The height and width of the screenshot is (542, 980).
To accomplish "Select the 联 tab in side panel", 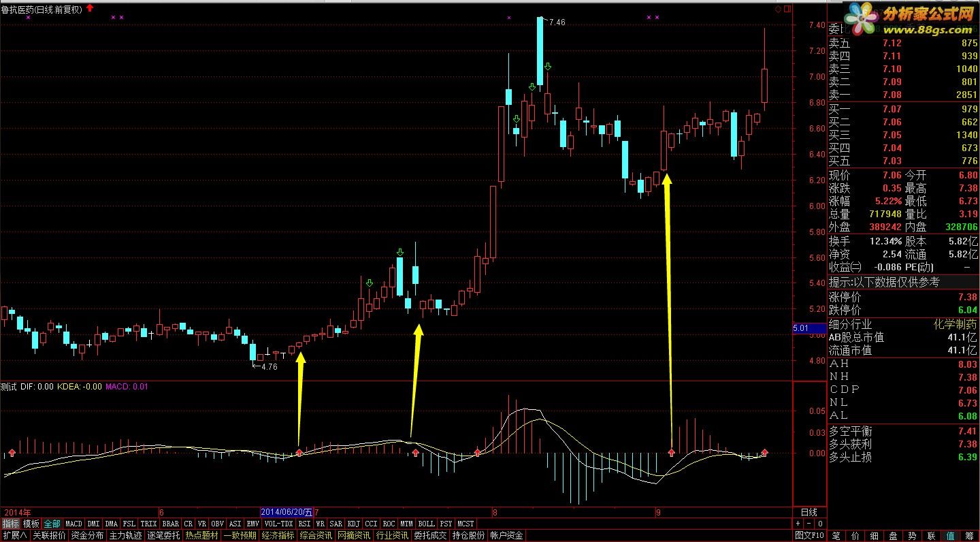I will [931, 536].
